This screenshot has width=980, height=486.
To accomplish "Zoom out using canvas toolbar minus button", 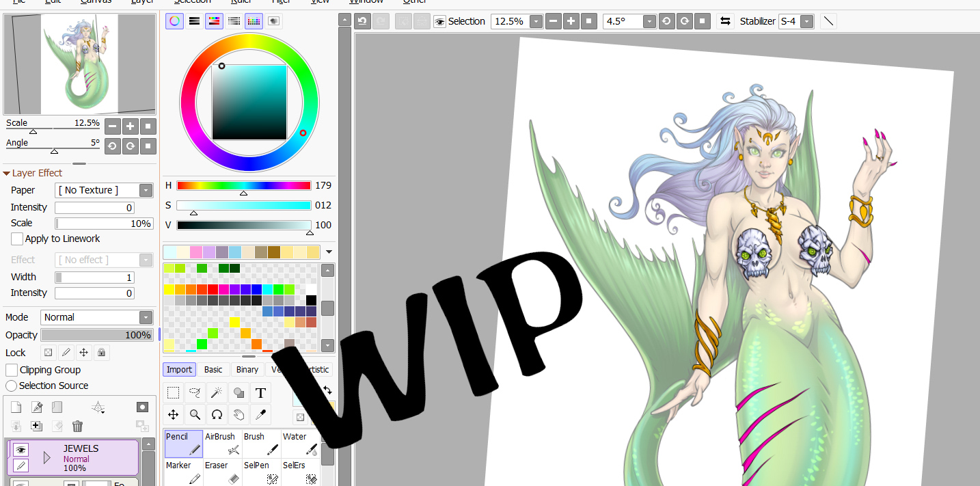I will click(x=554, y=21).
